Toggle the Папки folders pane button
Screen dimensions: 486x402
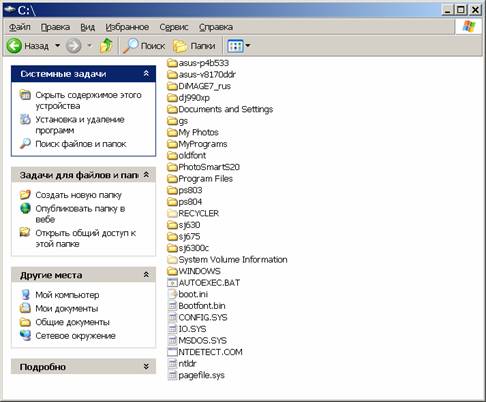[194, 46]
